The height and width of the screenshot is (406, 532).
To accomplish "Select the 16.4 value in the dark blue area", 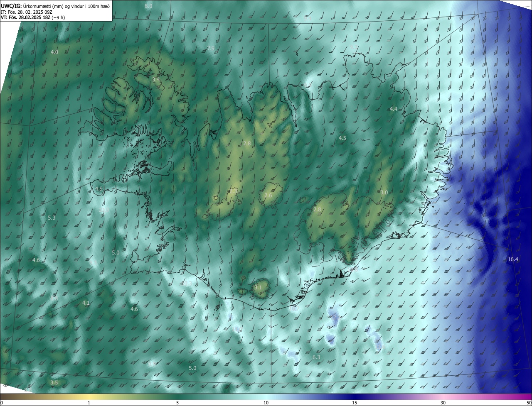I will [513, 259].
